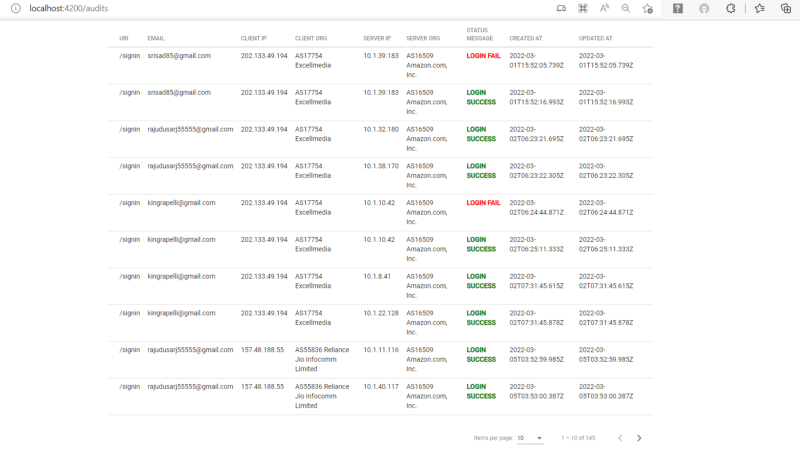The width and height of the screenshot is (800, 455).
Task: Click the UPDATED AT column header
Action: (595, 38)
